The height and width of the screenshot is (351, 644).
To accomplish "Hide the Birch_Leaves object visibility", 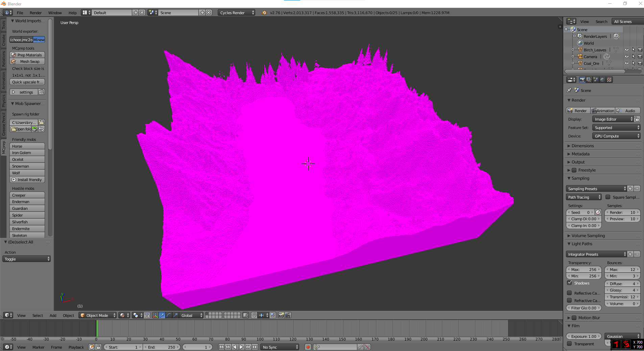I will [627, 50].
